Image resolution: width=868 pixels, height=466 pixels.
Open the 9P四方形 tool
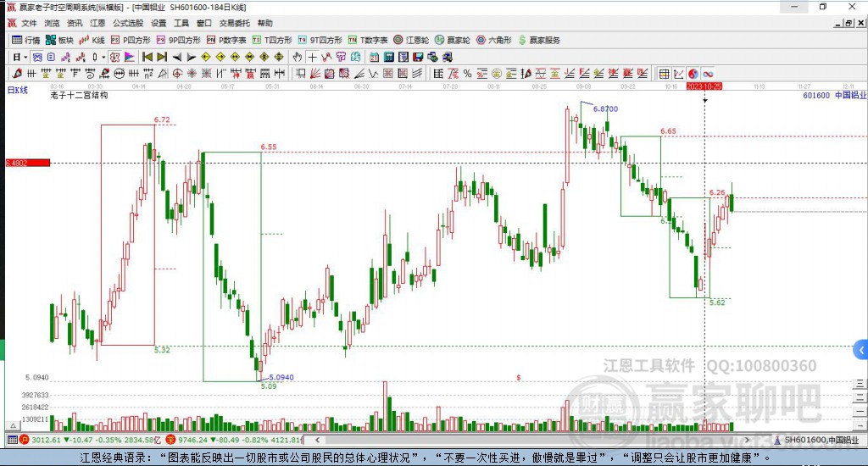[x=178, y=40]
